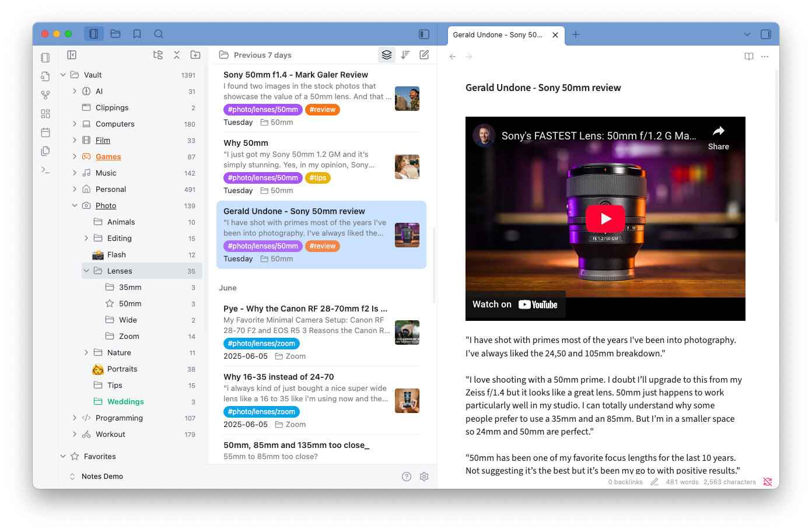Expand the Programming folder
Image resolution: width=812 pixels, height=532 pixels.
click(x=75, y=418)
